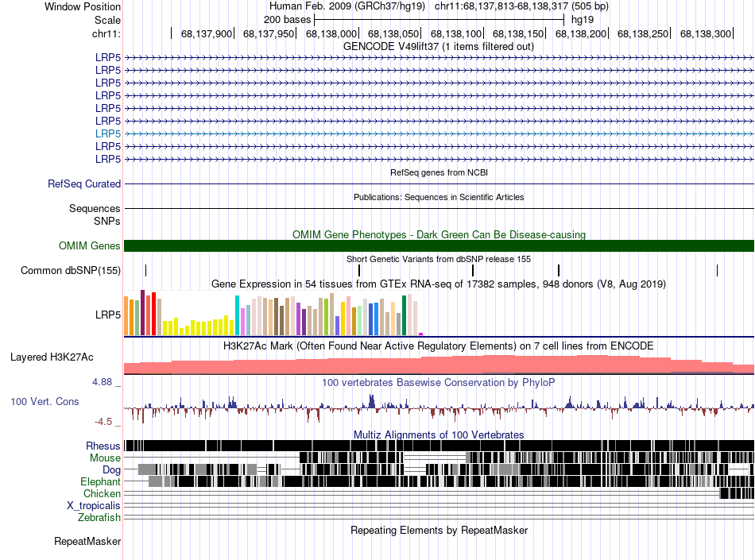Click the Rhesus species label
This screenshot has height=560, width=755.
pos(103,446)
